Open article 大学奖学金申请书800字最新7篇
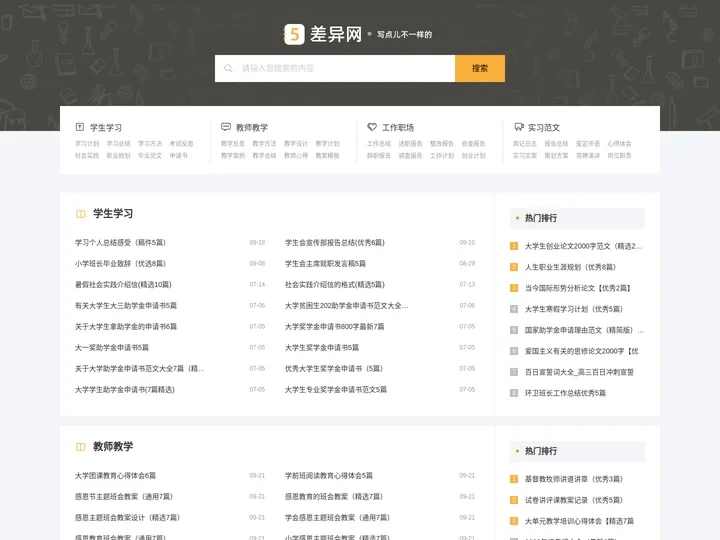 (x=334, y=326)
